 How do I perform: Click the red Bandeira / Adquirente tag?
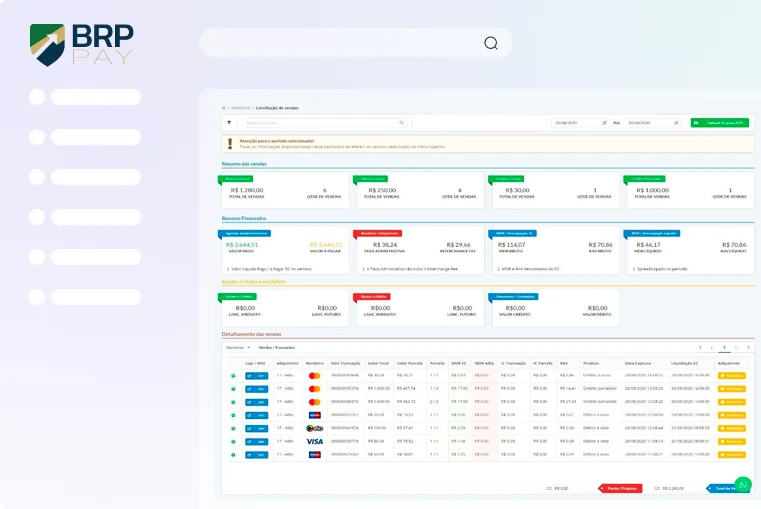point(378,233)
